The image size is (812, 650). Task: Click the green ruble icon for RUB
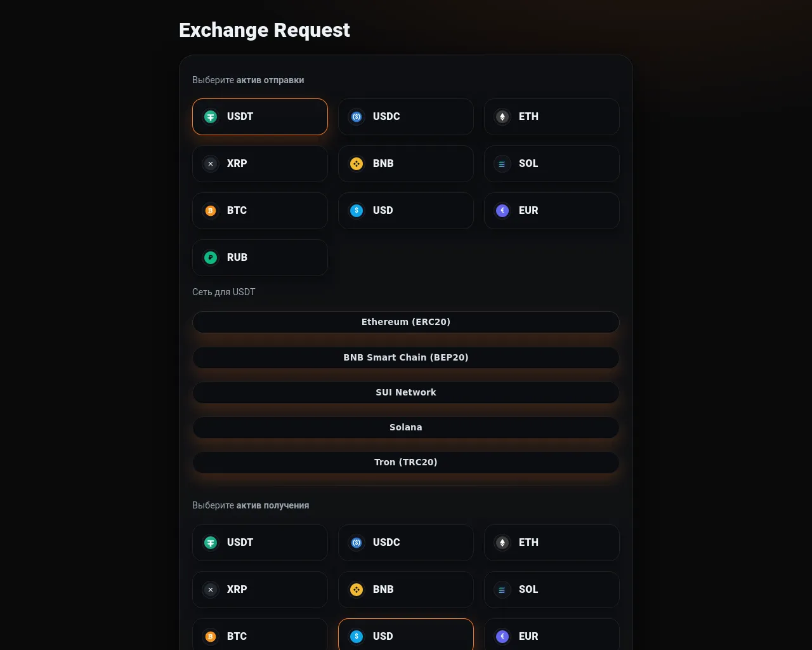click(211, 258)
